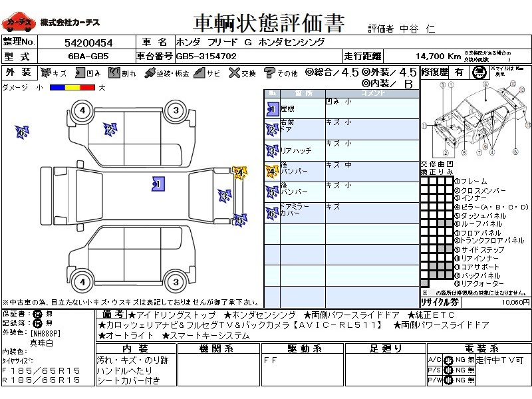Click blue marker 5 on the diagram's rear bumper

240,220
